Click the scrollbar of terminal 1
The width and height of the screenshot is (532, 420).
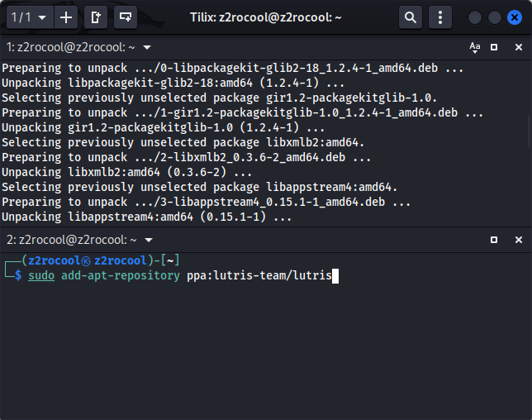point(530,131)
